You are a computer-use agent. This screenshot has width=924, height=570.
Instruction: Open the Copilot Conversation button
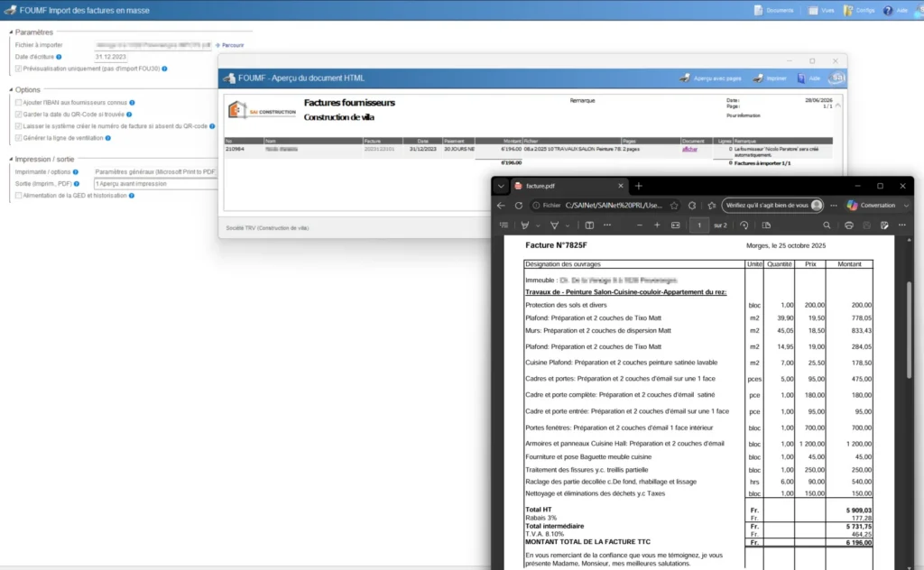coord(873,206)
